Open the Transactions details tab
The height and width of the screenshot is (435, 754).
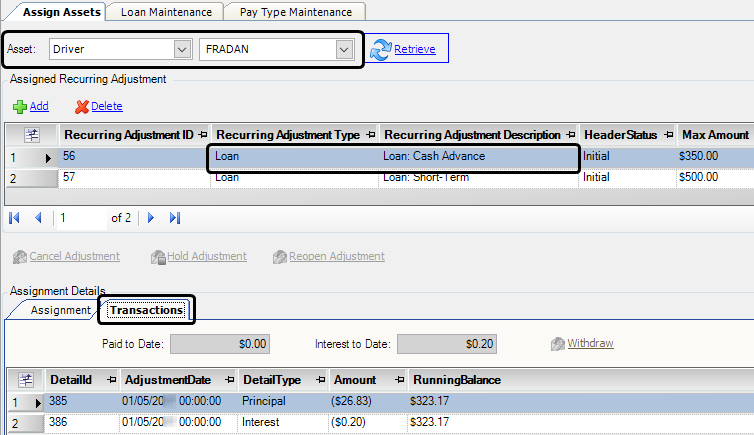(147, 310)
